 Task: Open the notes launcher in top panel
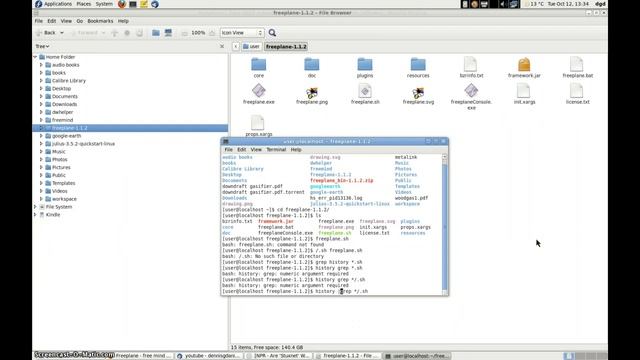tap(144, 4)
